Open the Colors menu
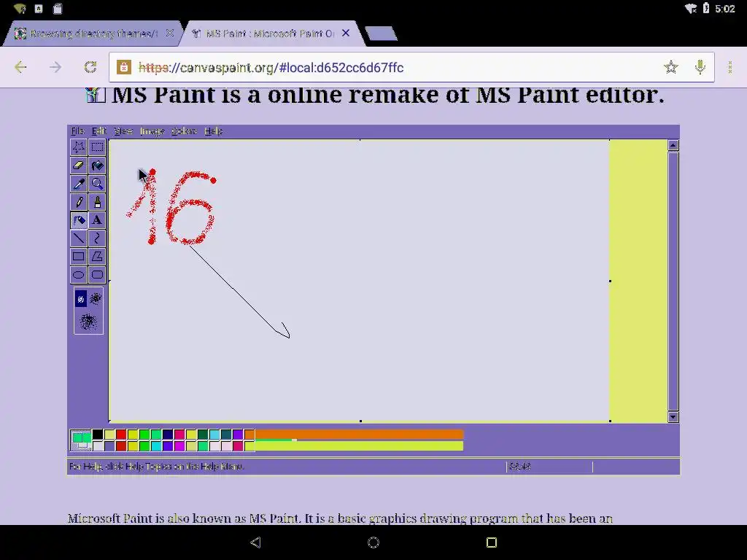The image size is (747, 560). pos(184,131)
